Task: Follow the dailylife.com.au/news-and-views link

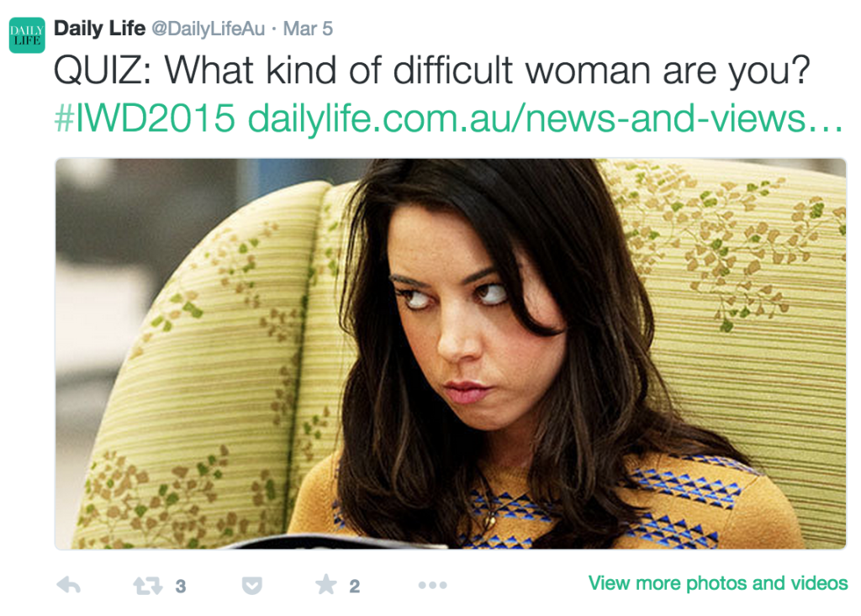Action: [x=545, y=118]
